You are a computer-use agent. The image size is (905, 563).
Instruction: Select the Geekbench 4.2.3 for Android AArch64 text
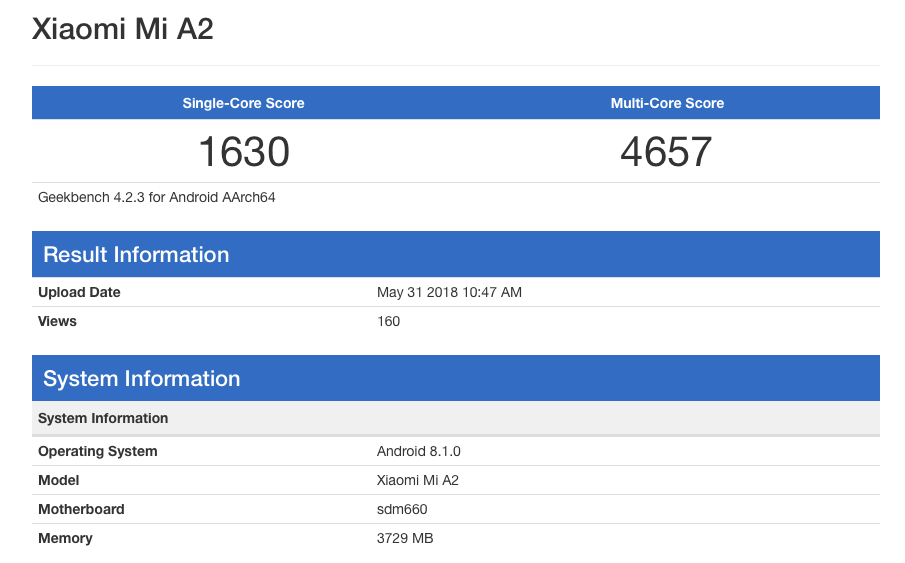[x=156, y=197]
